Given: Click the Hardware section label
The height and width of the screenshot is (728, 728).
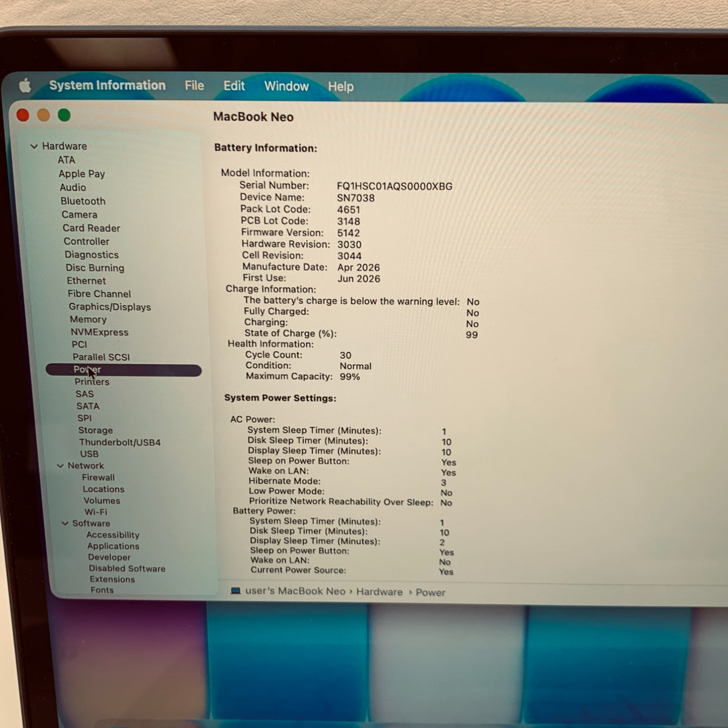Looking at the screenshot, I should [64, 146].
